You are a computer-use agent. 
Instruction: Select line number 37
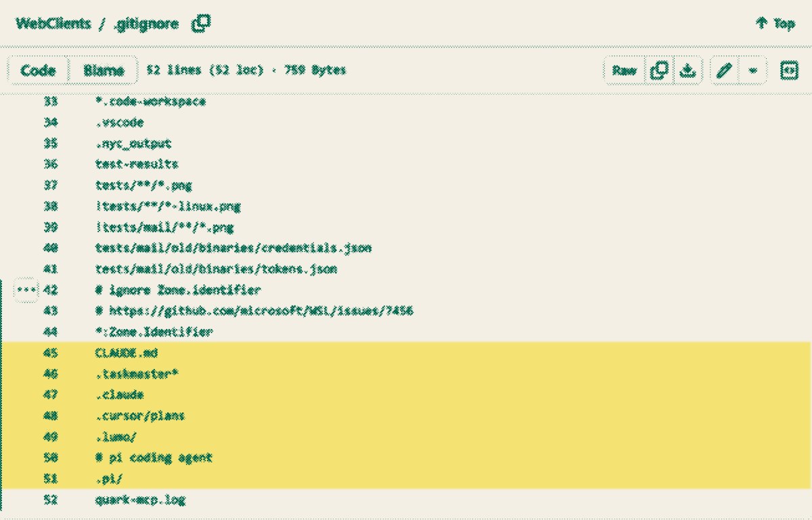coord(51,186)
